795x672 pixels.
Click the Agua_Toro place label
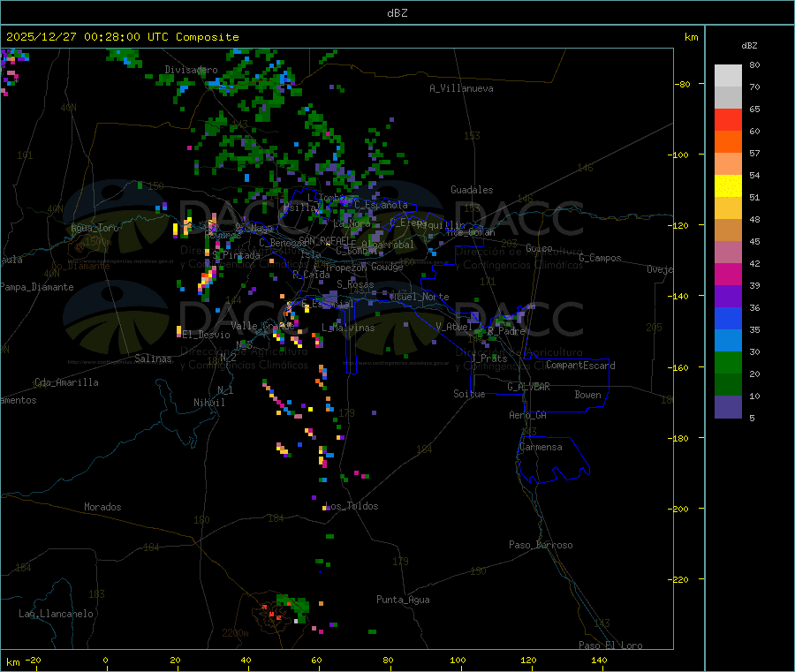tap(95, 228)
